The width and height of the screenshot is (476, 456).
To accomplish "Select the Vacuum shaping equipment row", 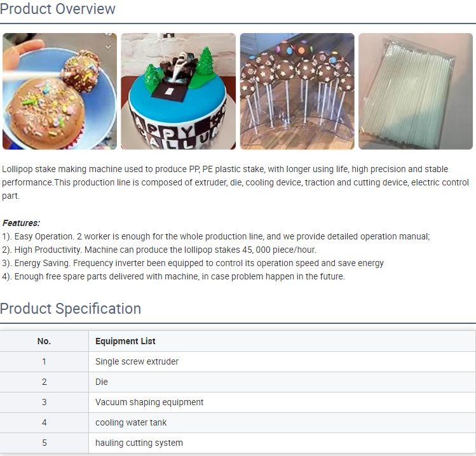I will (238, 402).
